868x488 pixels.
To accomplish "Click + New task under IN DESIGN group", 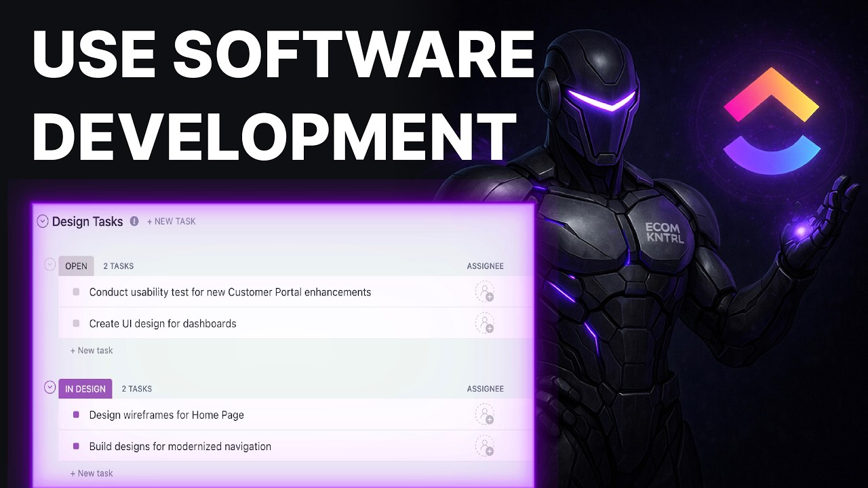I will point(92,473).
